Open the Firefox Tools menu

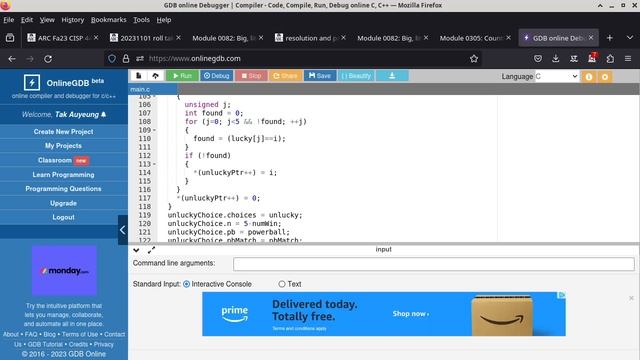(141, 20)
